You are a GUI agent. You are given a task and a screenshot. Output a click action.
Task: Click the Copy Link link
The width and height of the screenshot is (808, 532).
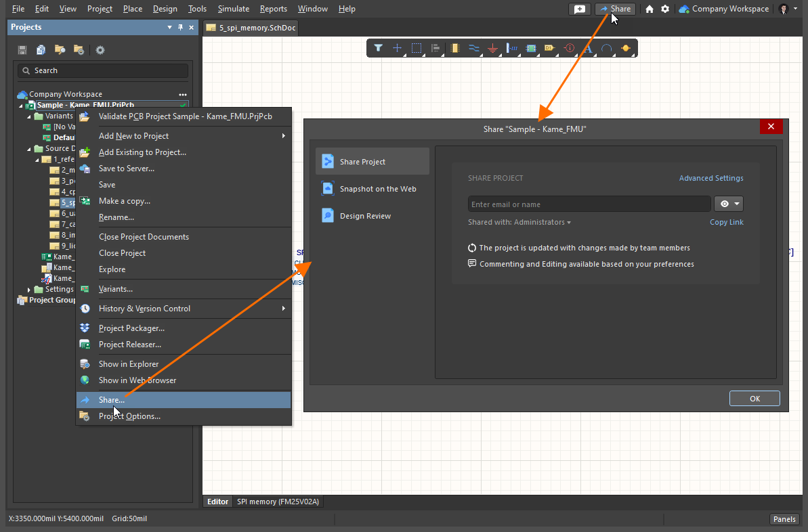tap(727, 223)
